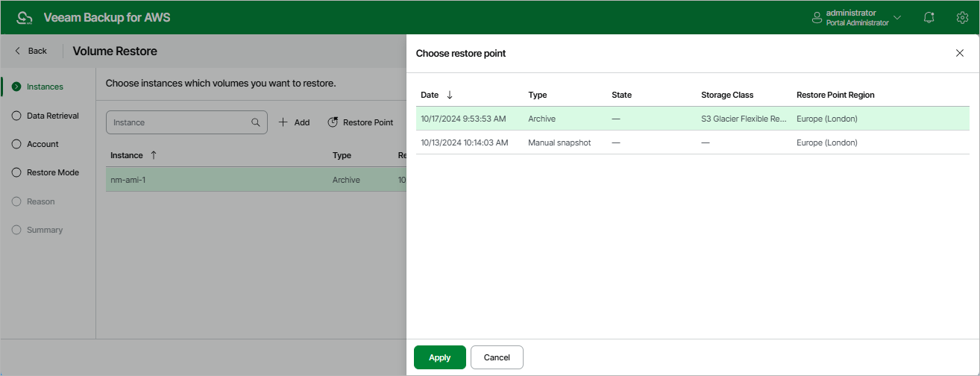The height and width of the screenshot is (376, 980).
Task: Click the Restore Point toolbar button
Action: [360, 122]
